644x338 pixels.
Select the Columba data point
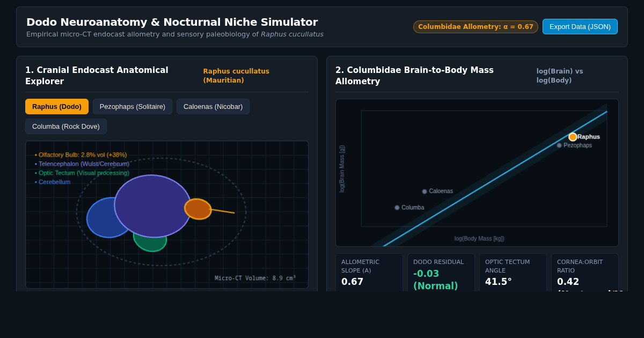point(397,208)
